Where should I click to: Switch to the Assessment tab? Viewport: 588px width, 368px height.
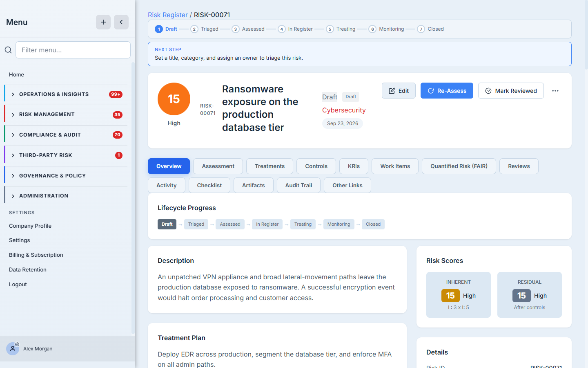coord(218,166)
